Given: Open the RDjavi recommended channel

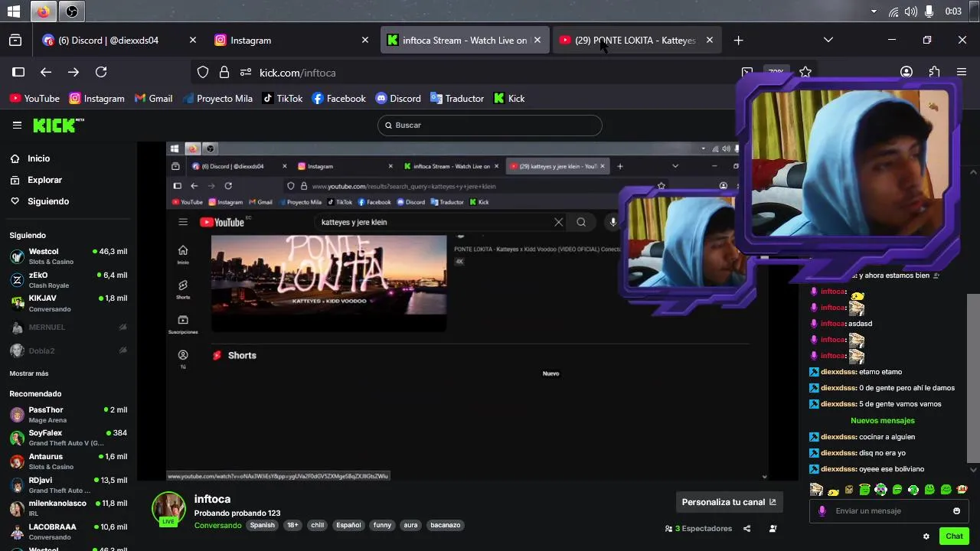Looking at the screenshot, I should click(69, 485).
